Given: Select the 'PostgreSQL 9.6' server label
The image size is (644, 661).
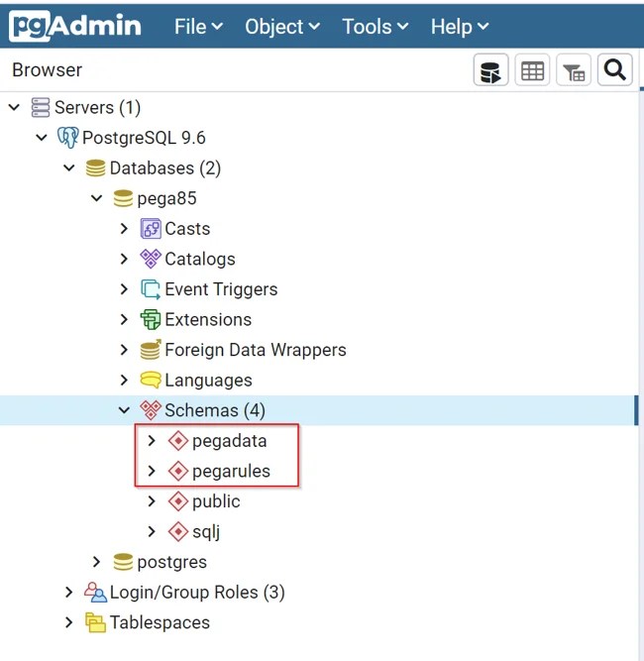Looking at the screenshot, I should click(x=144, y=138).
